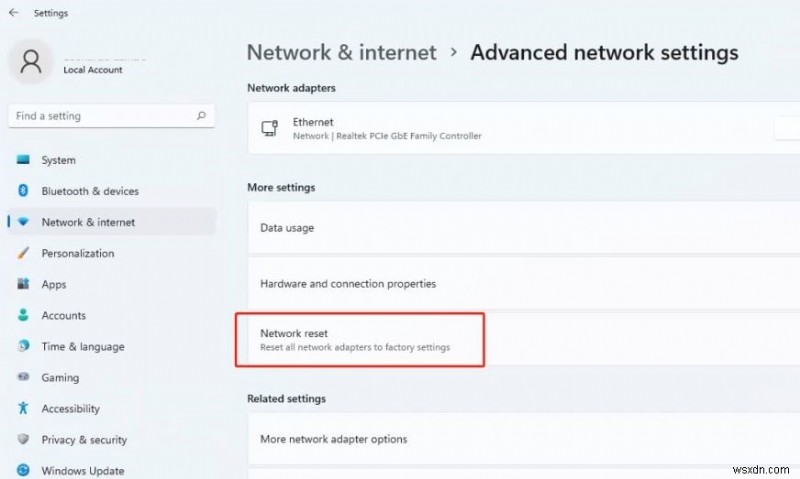This screenshot has height=479, width=800.
Task: Click the Ethernet adapter monitor icon
Action: point(269,128)
